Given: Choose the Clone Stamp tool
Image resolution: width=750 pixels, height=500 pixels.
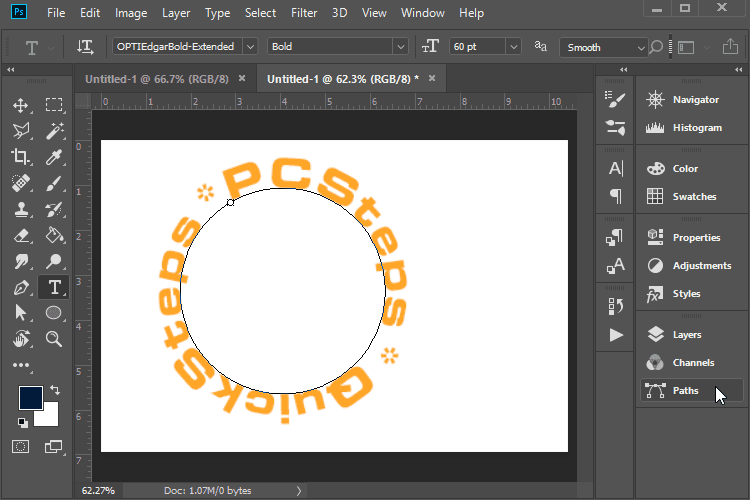Looking at the screenshot, I should click(x=21, y=210).
